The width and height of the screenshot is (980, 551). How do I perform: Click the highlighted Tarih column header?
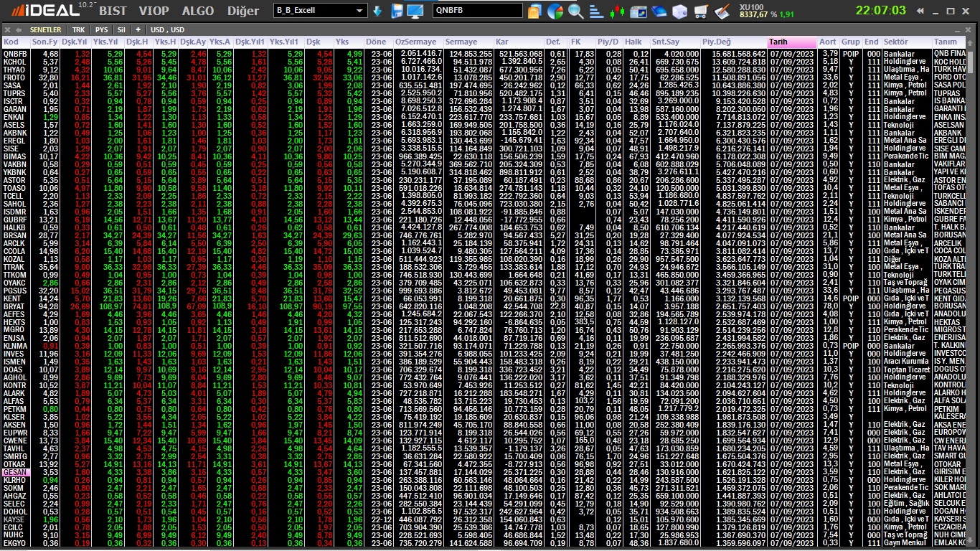pos(793,42)
